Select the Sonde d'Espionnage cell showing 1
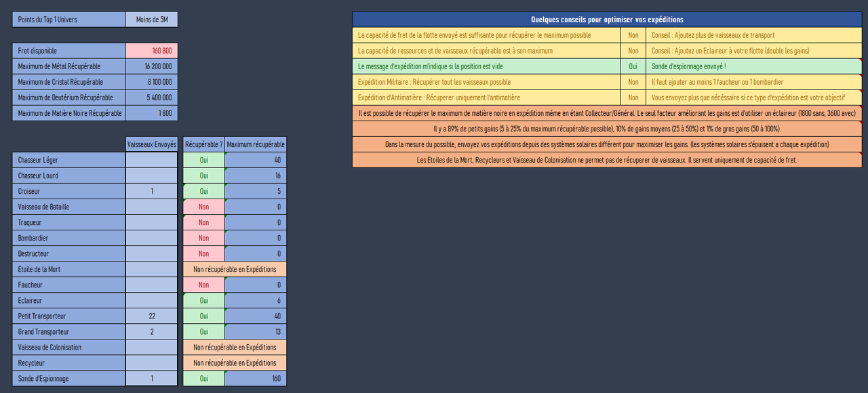 (x=152, y=378)
